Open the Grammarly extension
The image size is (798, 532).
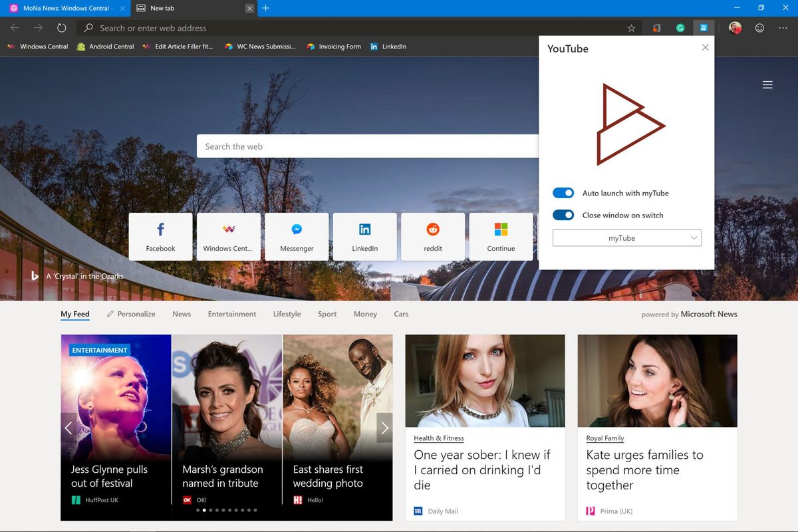[680, 28]
